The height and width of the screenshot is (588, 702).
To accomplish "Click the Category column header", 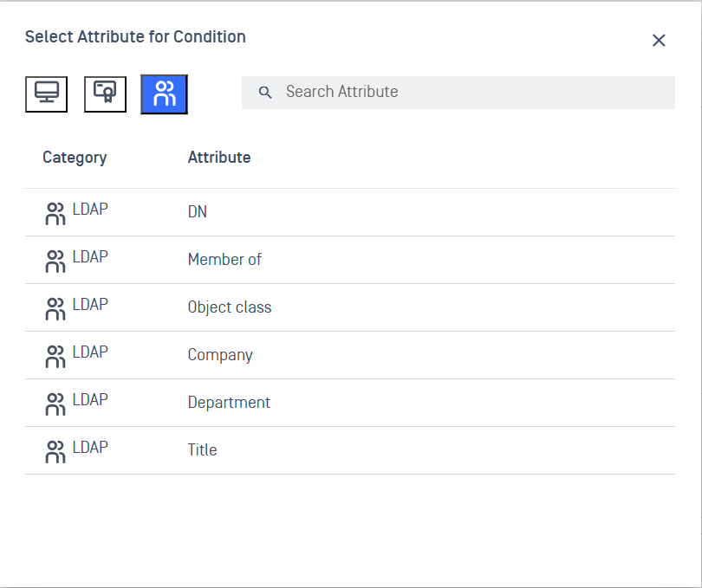I will pos(75,158).
